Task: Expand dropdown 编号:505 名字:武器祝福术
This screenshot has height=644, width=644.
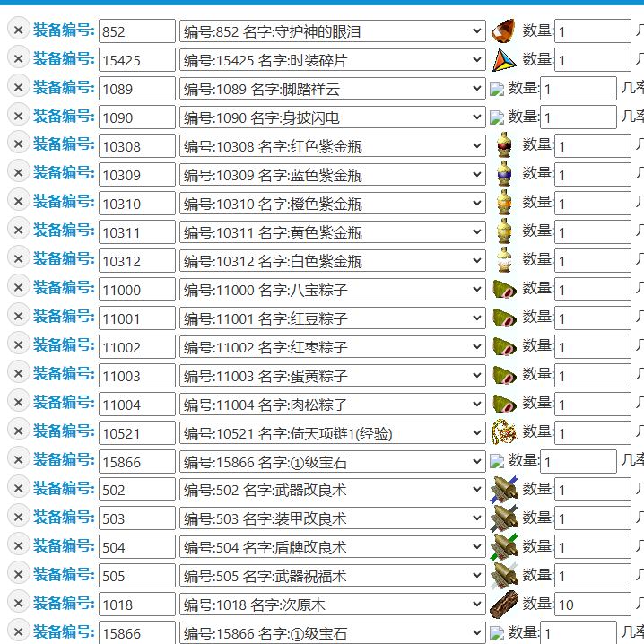Action: pyautogui.click(x=333, y=576)
